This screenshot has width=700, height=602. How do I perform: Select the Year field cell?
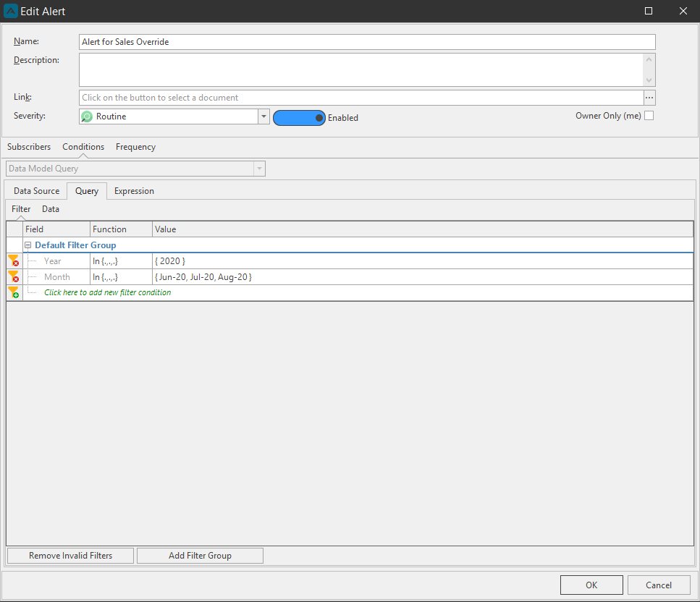[x=56, y=261]
